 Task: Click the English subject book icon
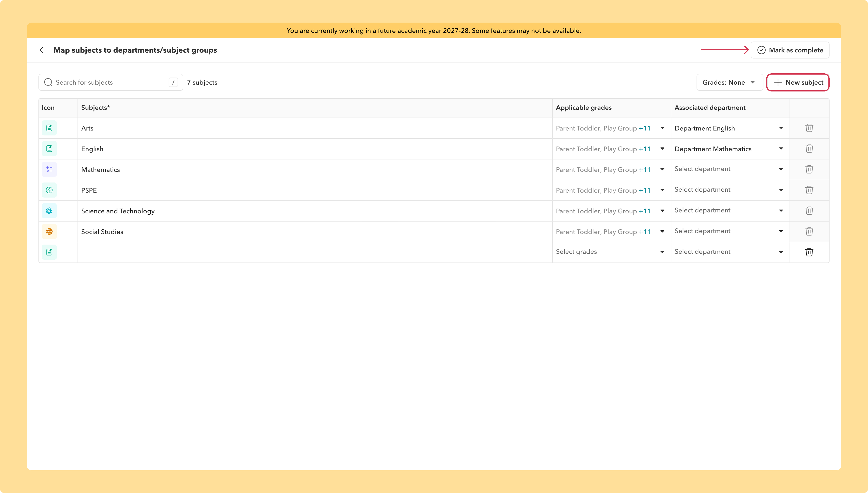click(x=49, y=149)
